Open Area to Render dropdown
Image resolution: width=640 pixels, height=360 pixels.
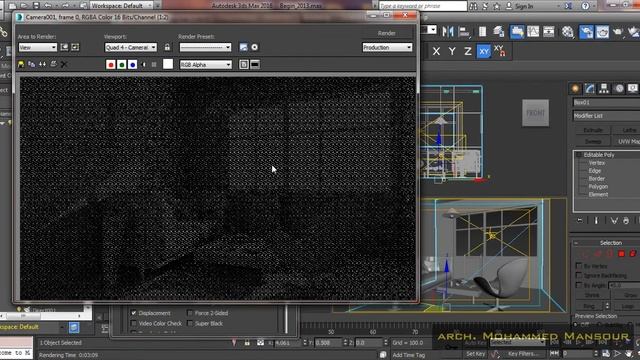point(37,47)
